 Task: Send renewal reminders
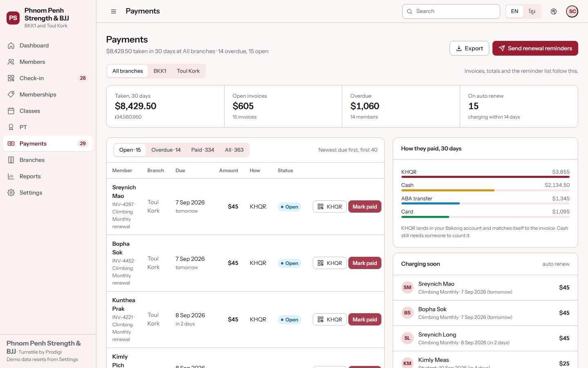point(535,48)
